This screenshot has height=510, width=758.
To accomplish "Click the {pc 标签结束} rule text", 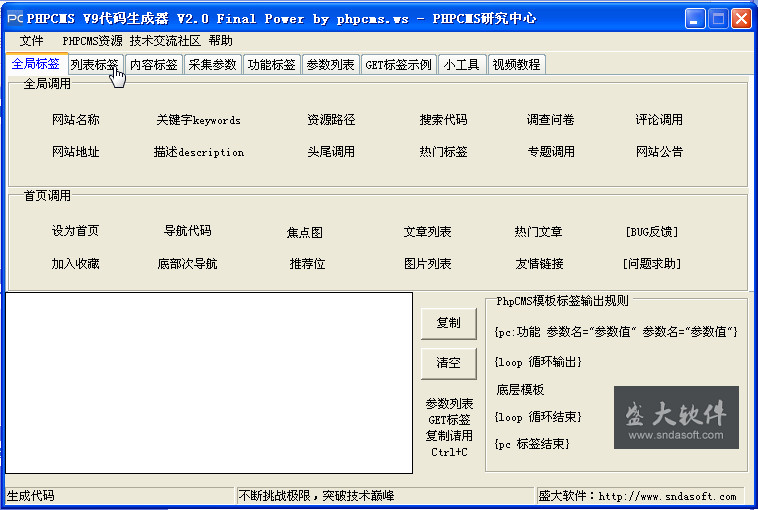I will tap(532, 444).
